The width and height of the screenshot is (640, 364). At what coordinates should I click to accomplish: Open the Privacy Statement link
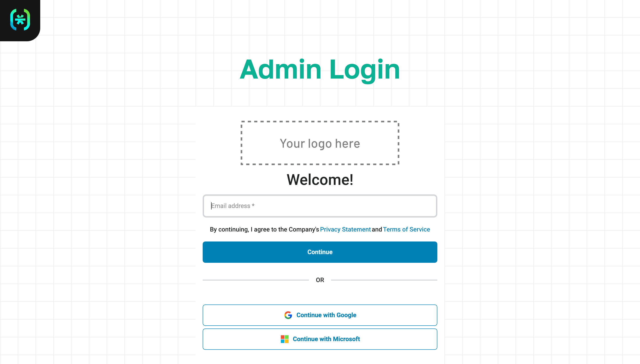[x=345, y=229]
